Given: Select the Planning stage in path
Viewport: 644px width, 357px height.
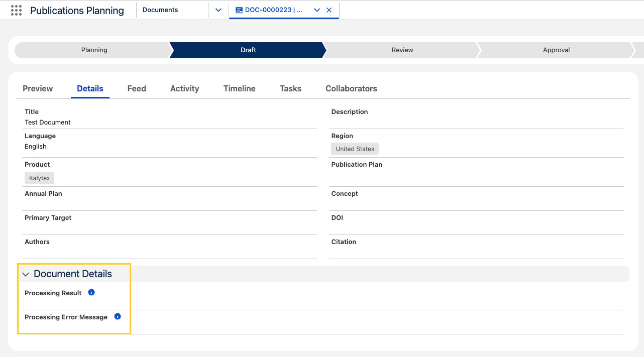Looking at the screenshot, I should 94,50.
